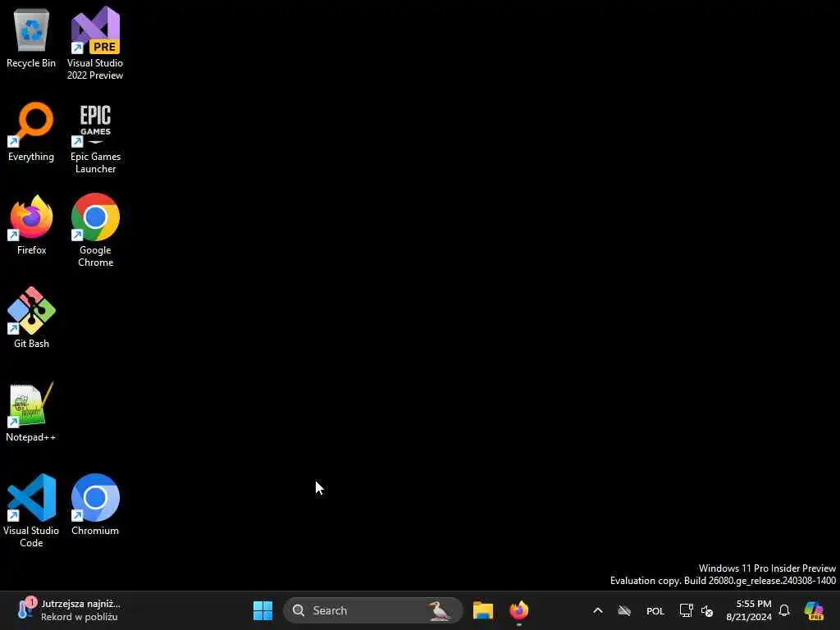Open File Explorer from the taskbar
Screen dimensions: 840x630
(x=482, y=610)
